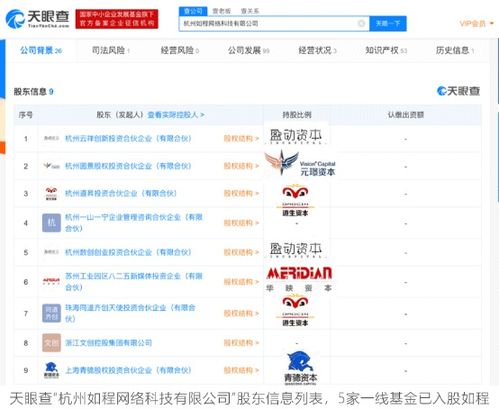499x409 pixels.
Task: Click the 认缴出资额 column header
Action: (406, 115)
